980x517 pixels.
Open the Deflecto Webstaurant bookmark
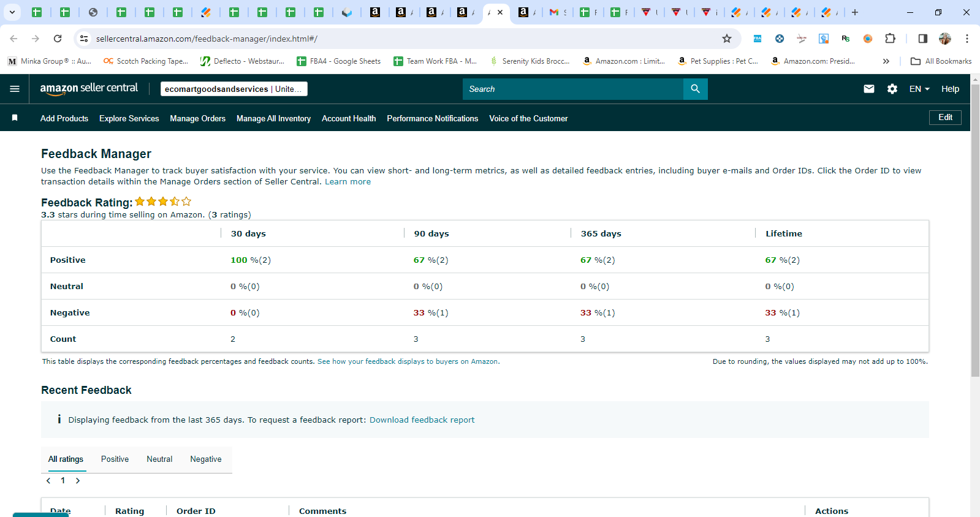[243, 61]
